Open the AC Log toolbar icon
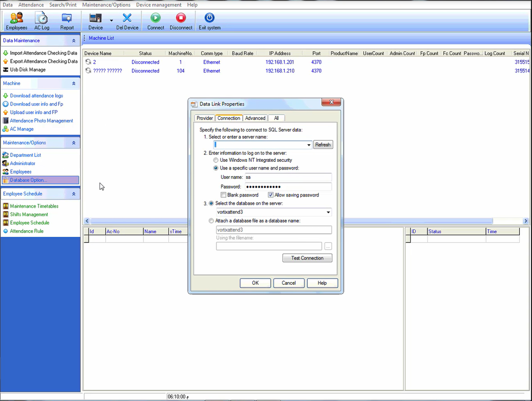Screen dimensions: 532x401 click(x=42, y=21)
